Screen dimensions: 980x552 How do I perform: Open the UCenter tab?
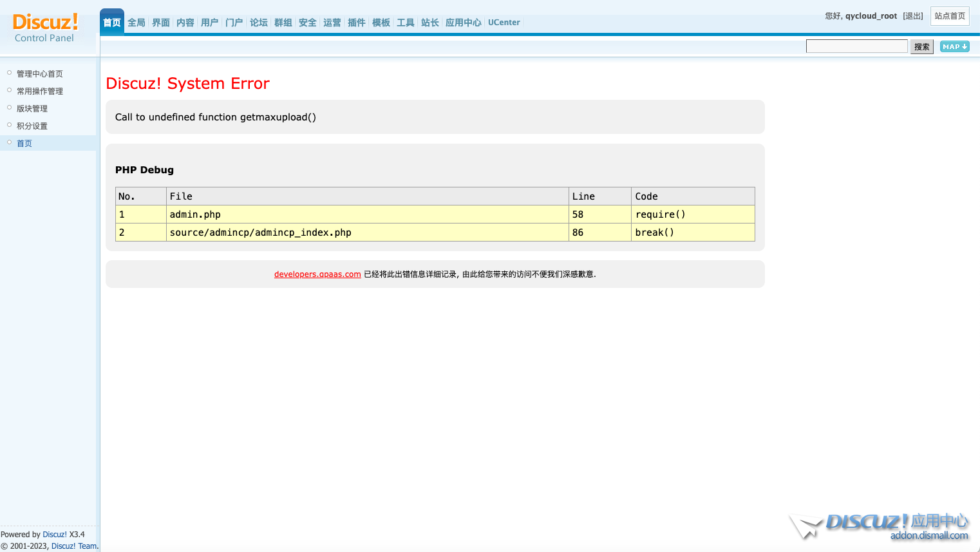point(504,23)
